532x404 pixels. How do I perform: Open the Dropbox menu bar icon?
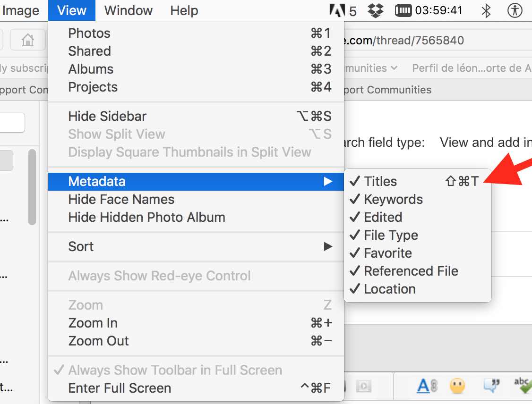376,10
